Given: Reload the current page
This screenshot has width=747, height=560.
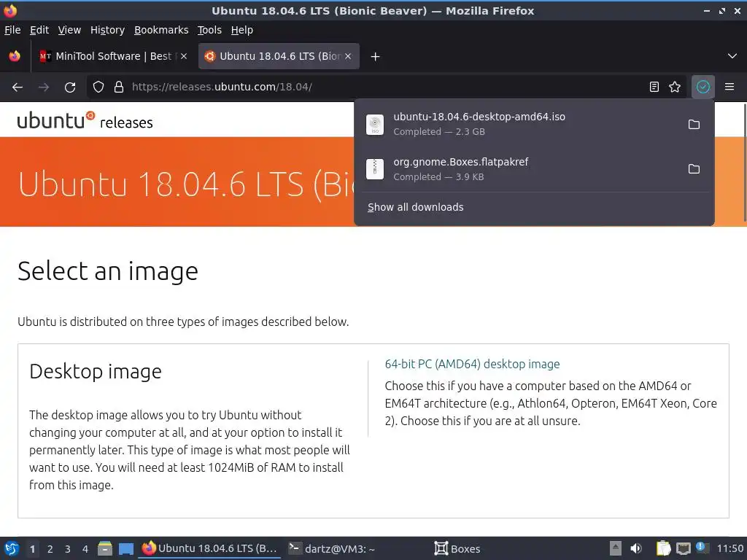Looking at the screenshot, I should tap(70, 87).
